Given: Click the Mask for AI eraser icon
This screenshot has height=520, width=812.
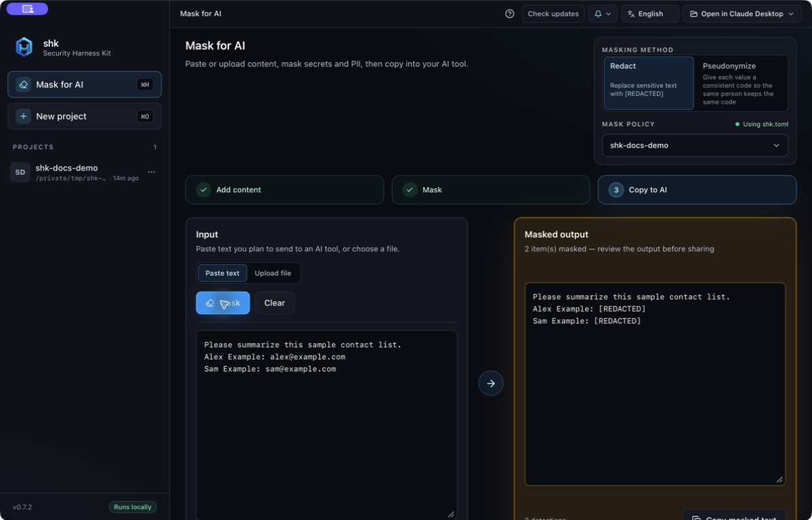Looking at the screenshot, I should click(23, 85).
